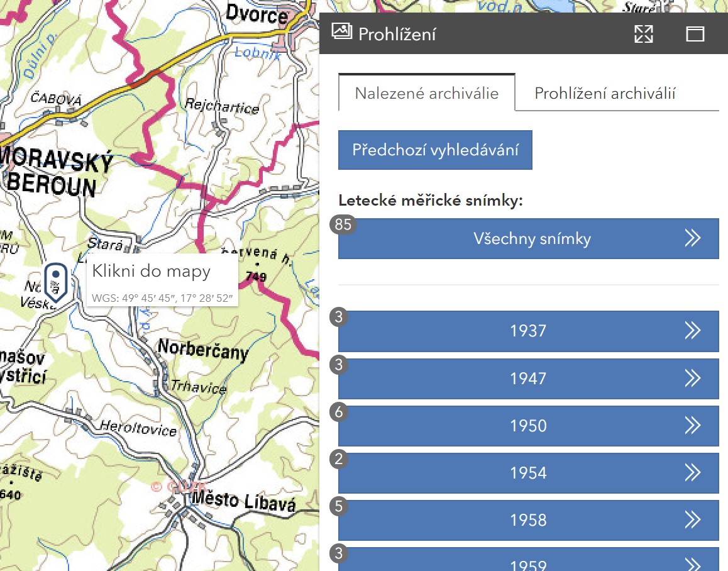Viewport: 728px width, 571px height.
Task: Expand the 1937 row double chevron
Action: point(692,331)
